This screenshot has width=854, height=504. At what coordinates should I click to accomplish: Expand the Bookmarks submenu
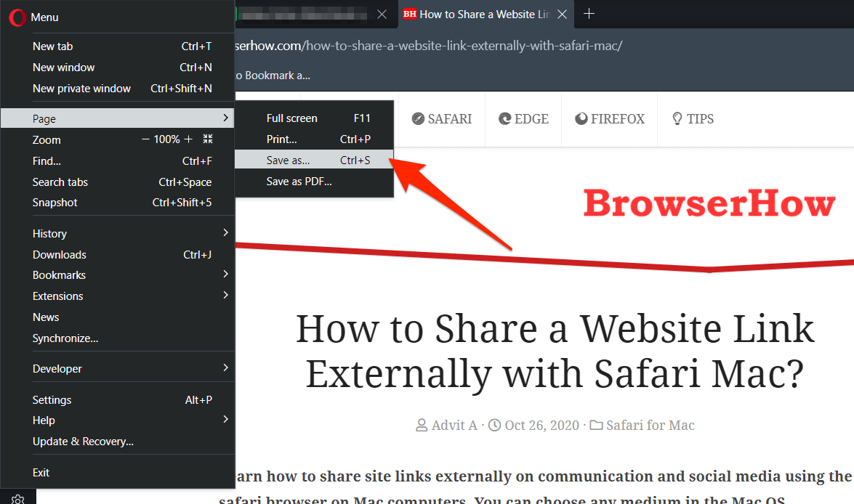pos(225,275)
